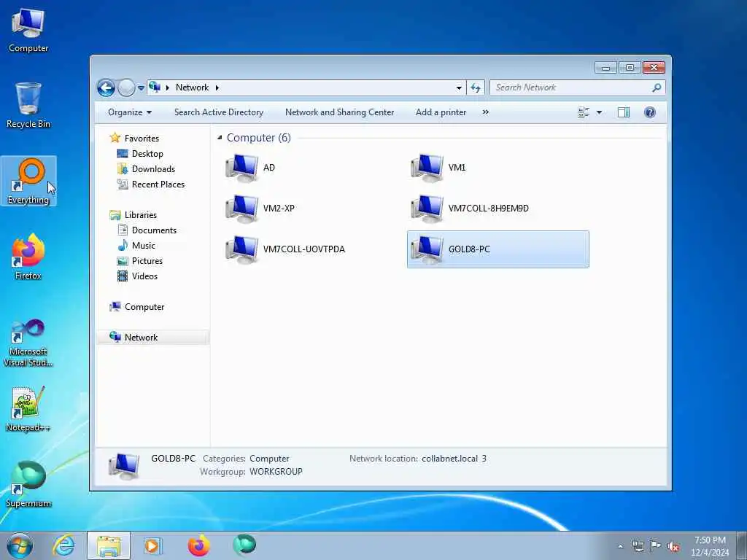
Task: Collapse the Computer (6) group
Action: pyautogui.click(x=220, y=138)
